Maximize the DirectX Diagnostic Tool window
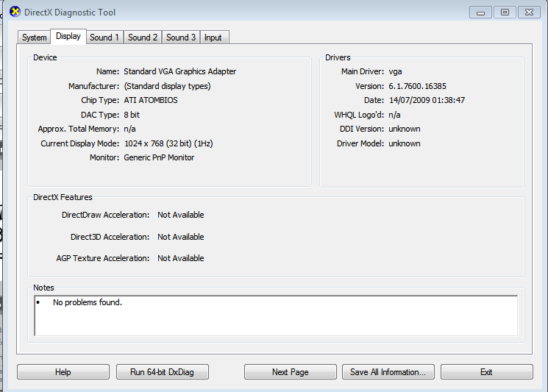 (505, 13)
